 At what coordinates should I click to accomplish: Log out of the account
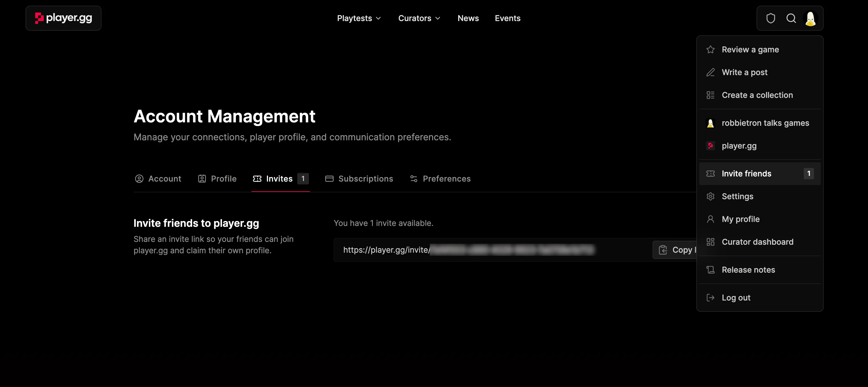[x=759, y=298]
